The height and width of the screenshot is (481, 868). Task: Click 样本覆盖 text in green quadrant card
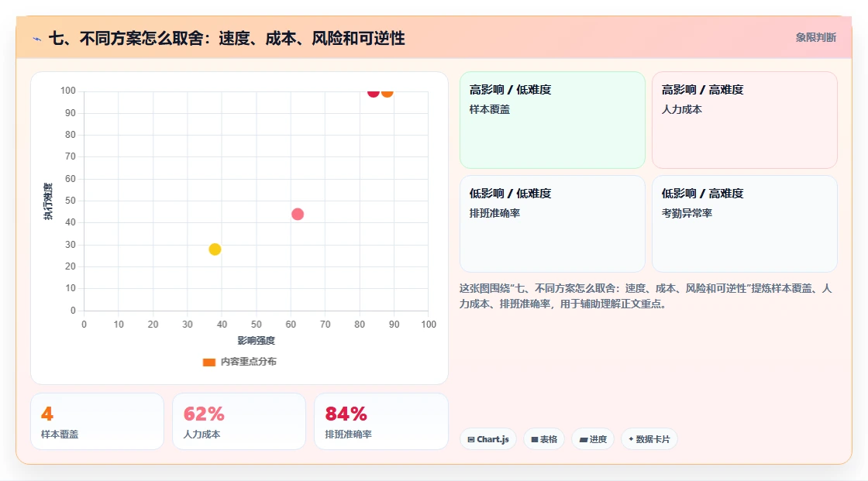[x=489, y=109]
